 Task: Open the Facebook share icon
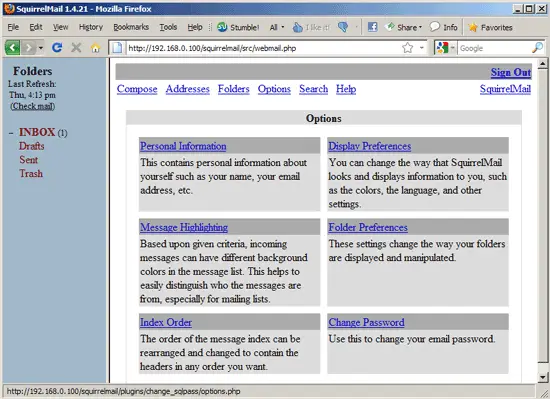(x=373, y=27)
